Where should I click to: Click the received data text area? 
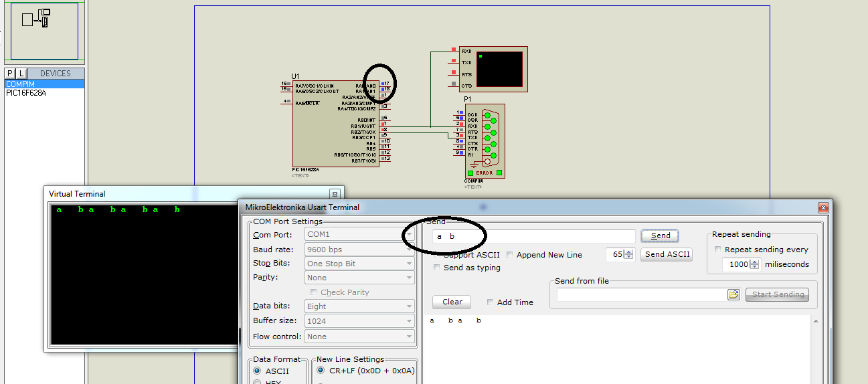coord(618,349)
